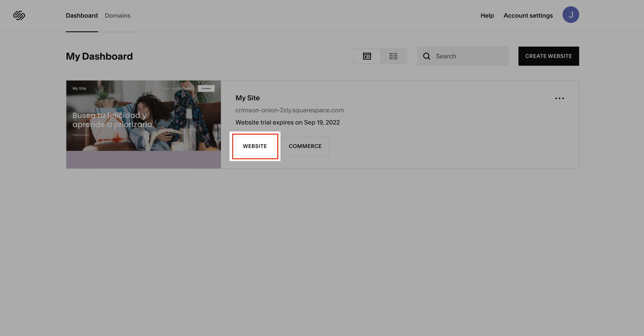Image resolution: width=644 pixels, height=336 pixels.
Task: Click the purple footer strip of thumbnail
Action: 144,160
